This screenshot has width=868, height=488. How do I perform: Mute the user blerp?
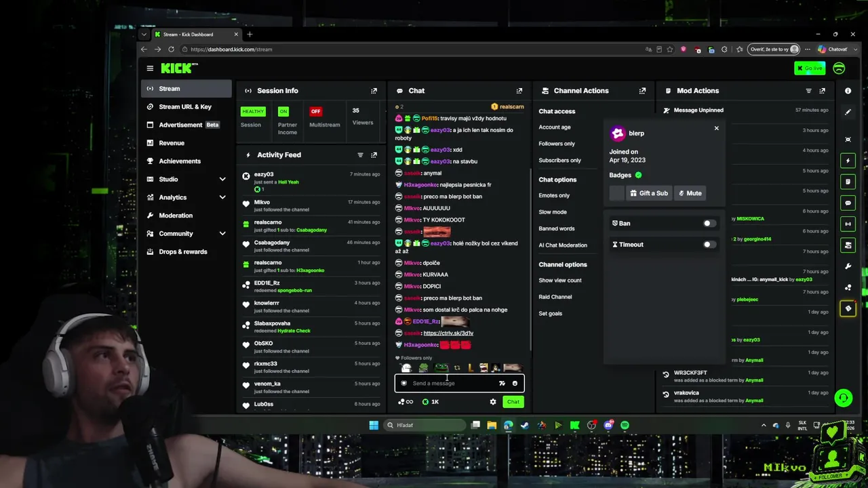(x=690, y=194)
